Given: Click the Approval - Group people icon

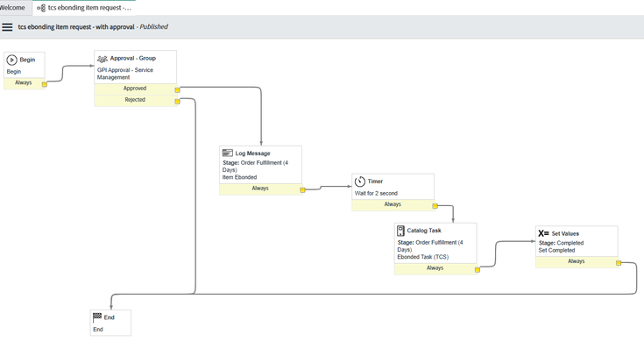Looking at the screenshot, I should click(x=103, y=59).
